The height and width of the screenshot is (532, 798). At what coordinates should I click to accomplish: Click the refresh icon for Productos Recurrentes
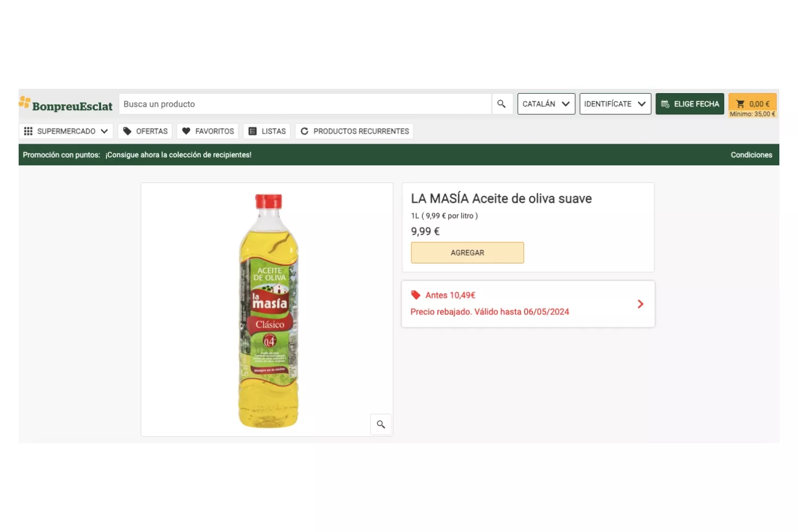point(304,131)
